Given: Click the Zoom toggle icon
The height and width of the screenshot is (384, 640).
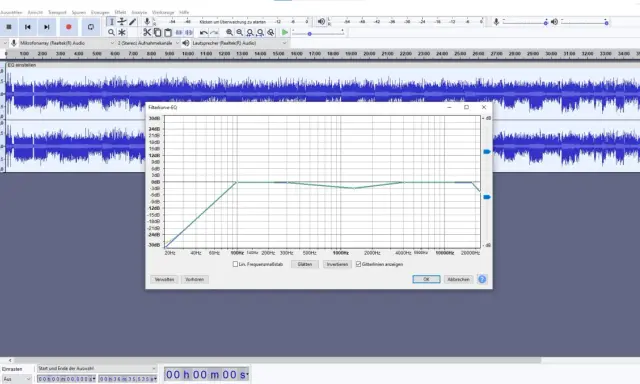Looking at the screenshot, I should (x=271, y=32).
